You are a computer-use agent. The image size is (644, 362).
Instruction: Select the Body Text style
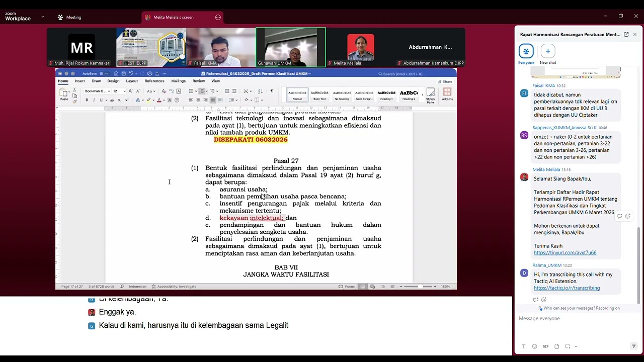coord(319,94)
